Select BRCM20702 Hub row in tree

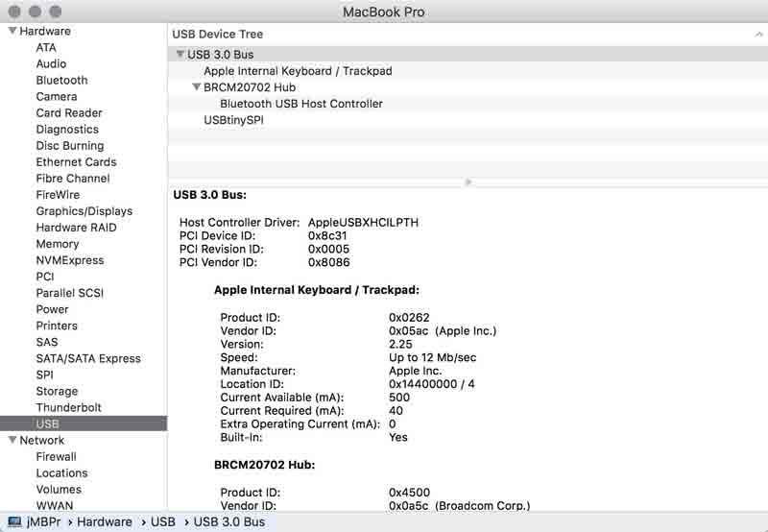click(x=468, y=87)
